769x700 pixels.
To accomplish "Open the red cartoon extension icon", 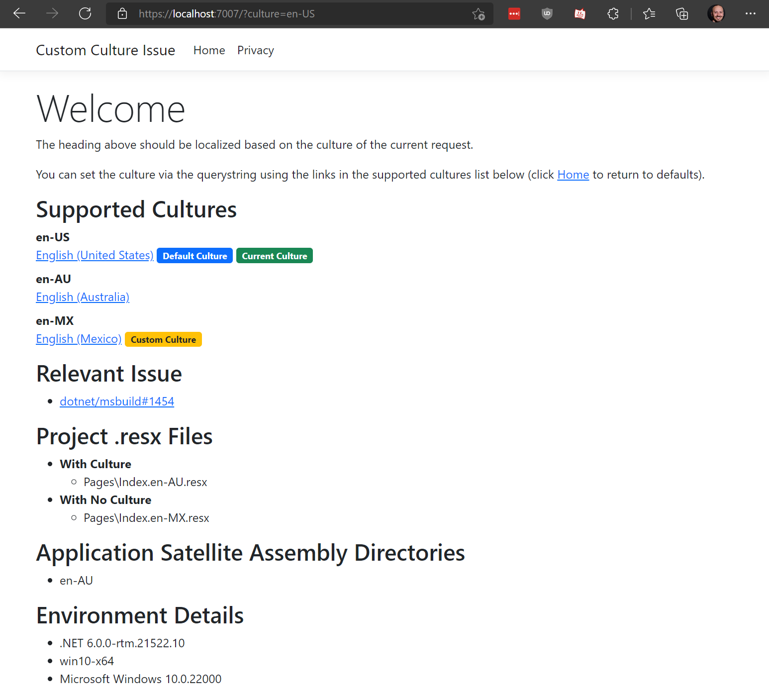I will coord(580,14).
